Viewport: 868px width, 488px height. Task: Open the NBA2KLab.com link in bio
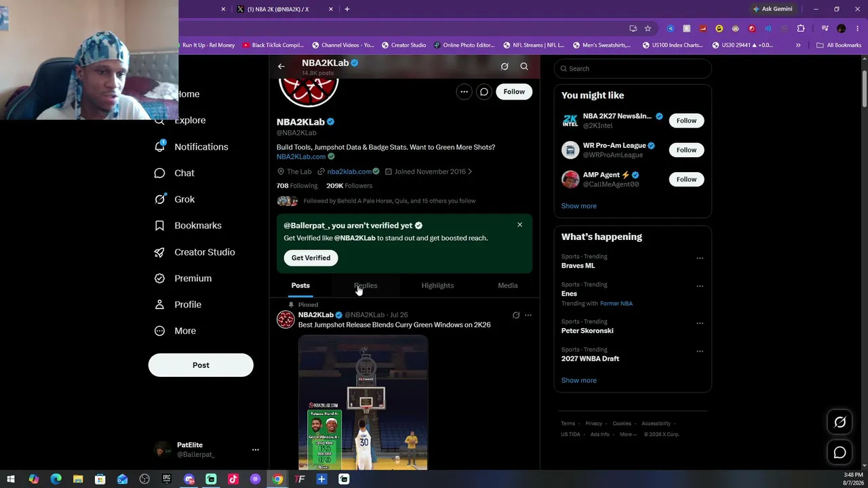pos(301,157)
